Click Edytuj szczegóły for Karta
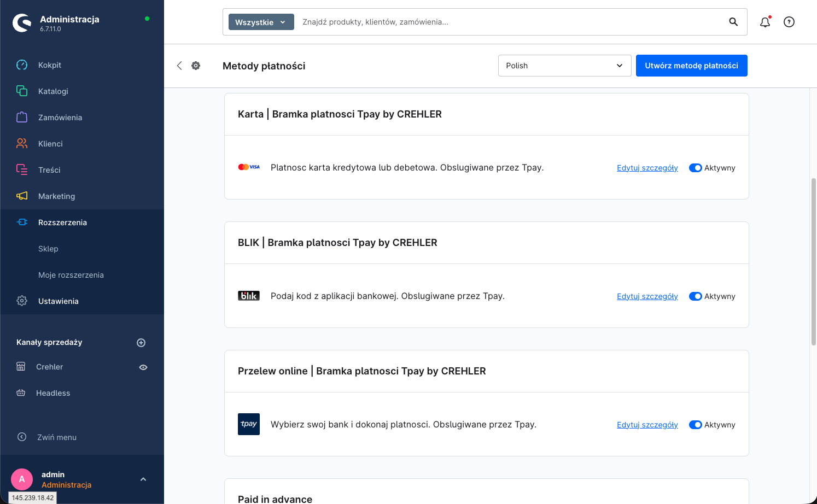This screenshot has width=817, height=504. pyautogui.click(x=647, y=168)
